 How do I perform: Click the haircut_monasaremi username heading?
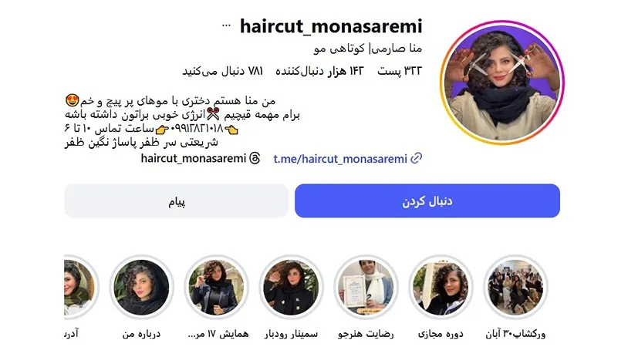click(x=331, y=26)
